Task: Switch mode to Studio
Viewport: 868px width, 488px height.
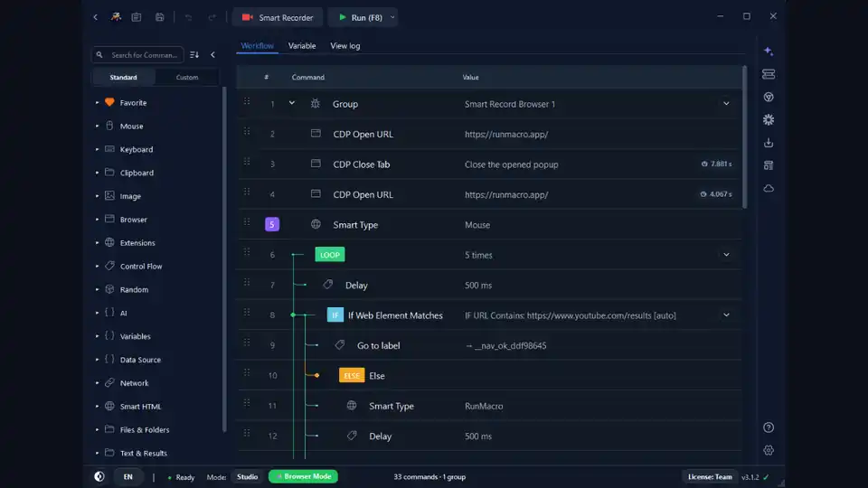Action: (x=248, y=476)
